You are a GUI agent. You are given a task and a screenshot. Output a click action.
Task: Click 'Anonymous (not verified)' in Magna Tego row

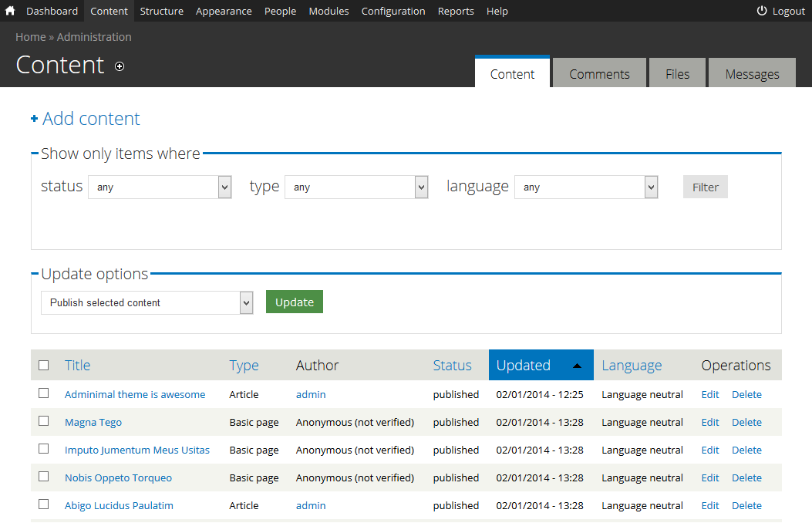point(355,423)
